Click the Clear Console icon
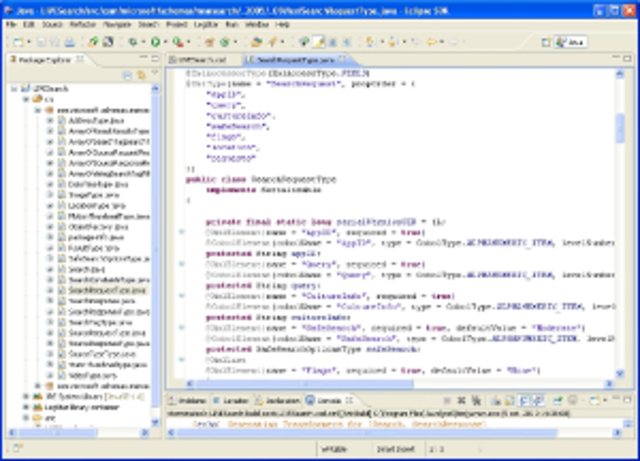This screenshot has width=640, height=461. (x=496, y=401)
